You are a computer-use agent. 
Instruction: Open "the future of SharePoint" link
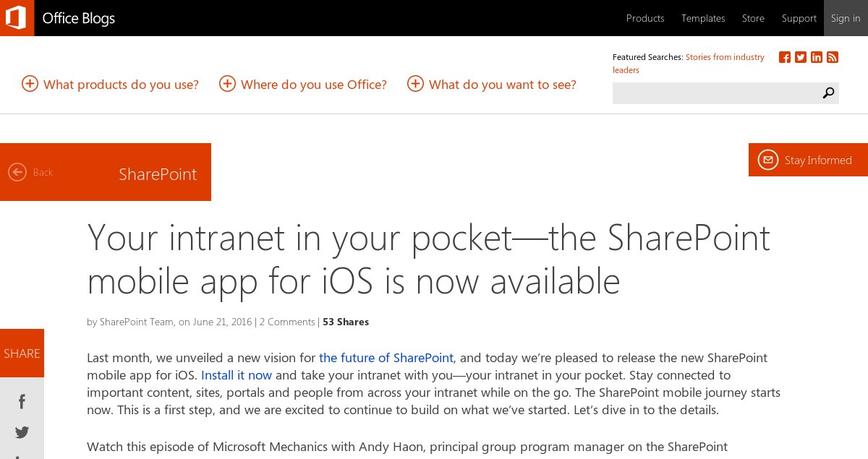point(386,358)
